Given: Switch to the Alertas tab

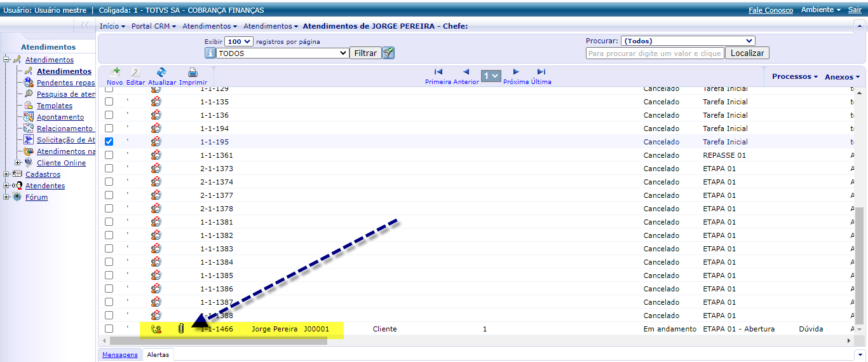Looking at the screenshot, I should [158, 355].
